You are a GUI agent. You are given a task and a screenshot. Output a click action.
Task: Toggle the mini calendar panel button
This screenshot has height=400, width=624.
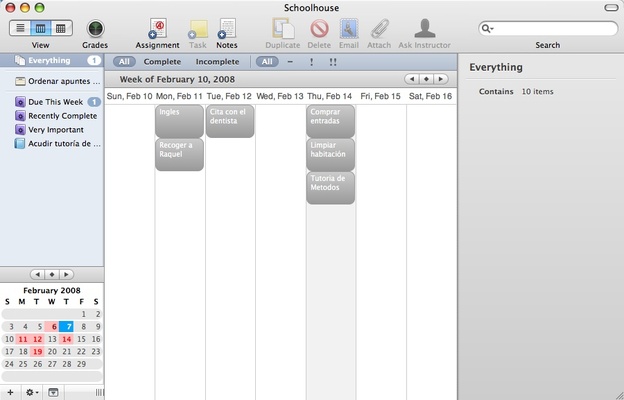click(x=53, y=392)
